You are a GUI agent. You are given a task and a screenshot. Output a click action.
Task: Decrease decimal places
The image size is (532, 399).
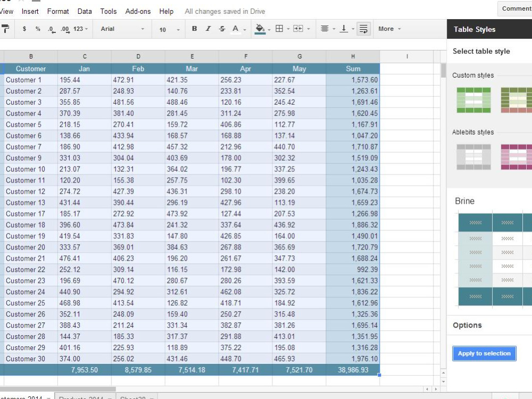[51, 29]
